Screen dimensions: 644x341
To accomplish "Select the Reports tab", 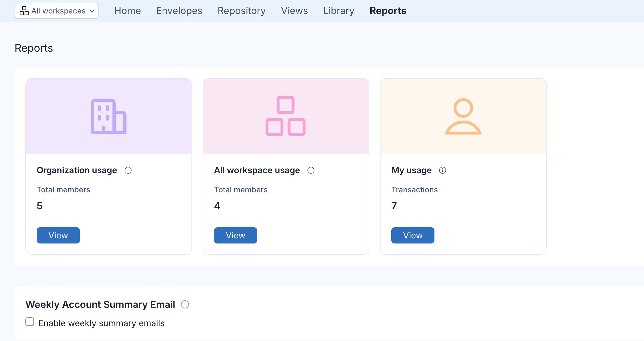I will click(388, 11).
